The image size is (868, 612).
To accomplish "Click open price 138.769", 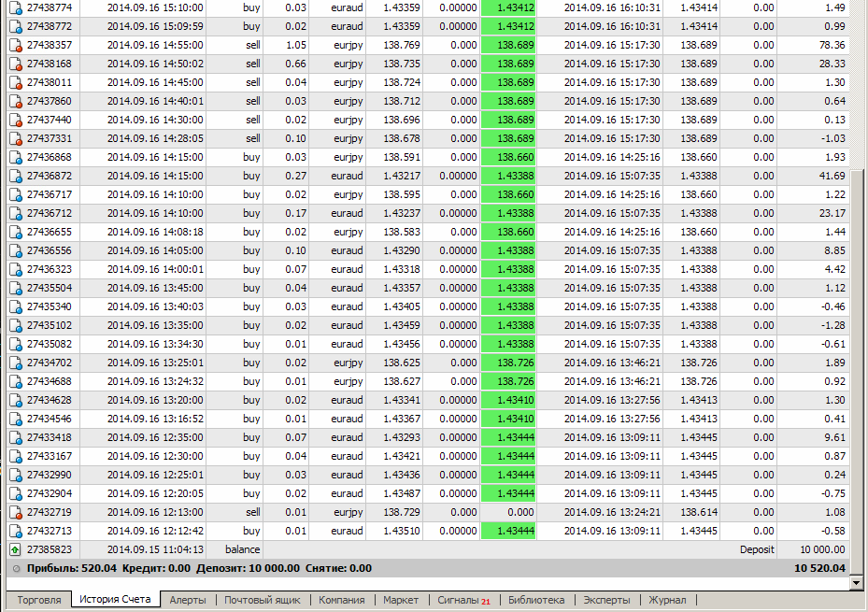I will click(402, 45).
